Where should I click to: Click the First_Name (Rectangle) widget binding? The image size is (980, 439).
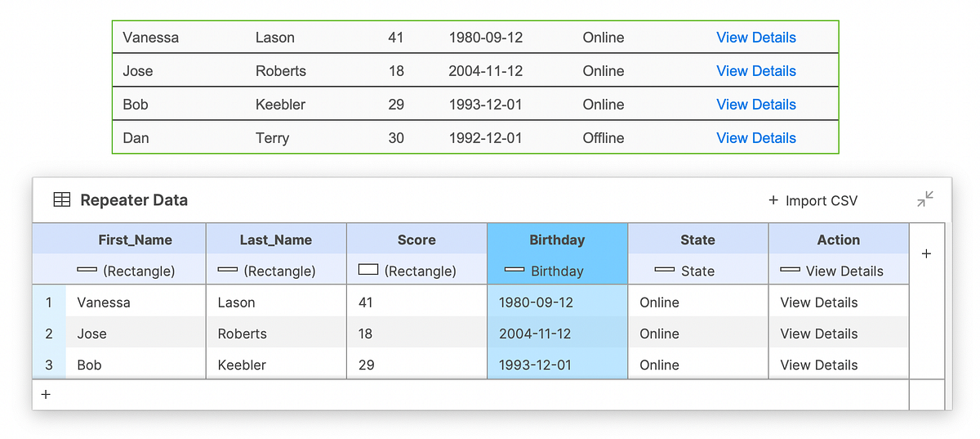click(135, 271)
